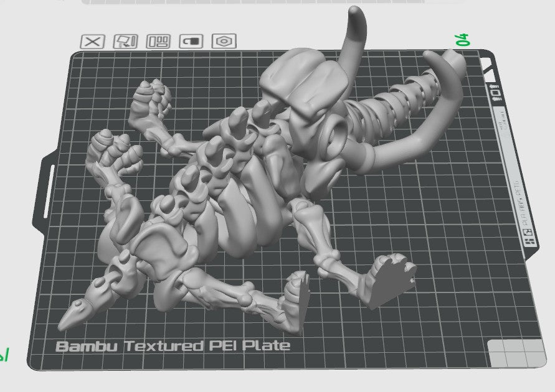
Task: Click the remove plate X icon
Action: 93,42
